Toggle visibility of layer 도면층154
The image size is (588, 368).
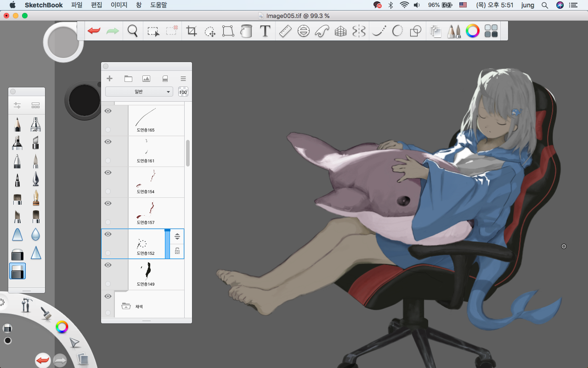click(x=108, y=173)
